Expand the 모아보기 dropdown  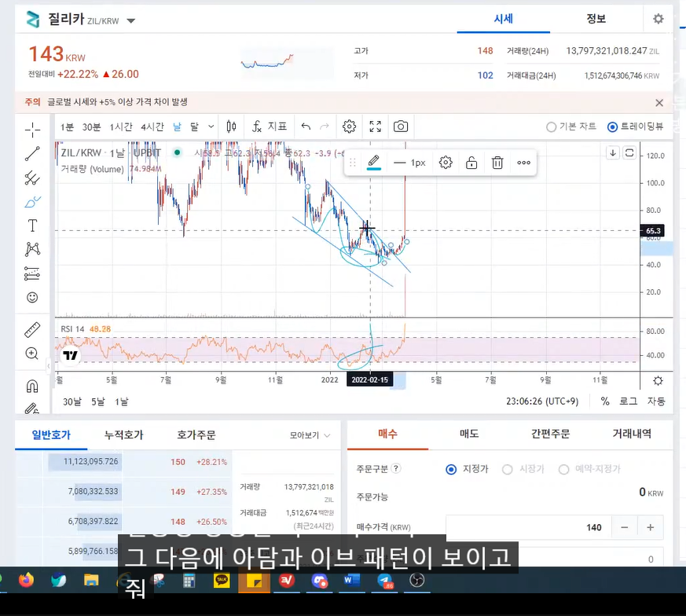310,435
